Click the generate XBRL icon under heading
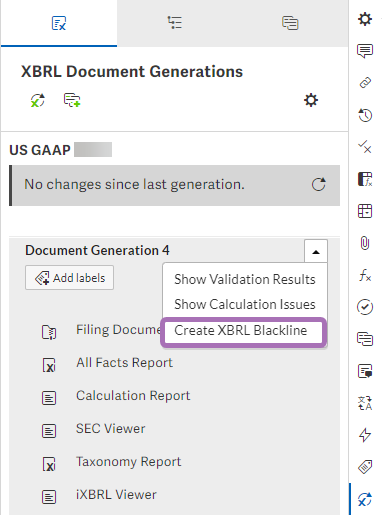382x515 pixels. 37,100
